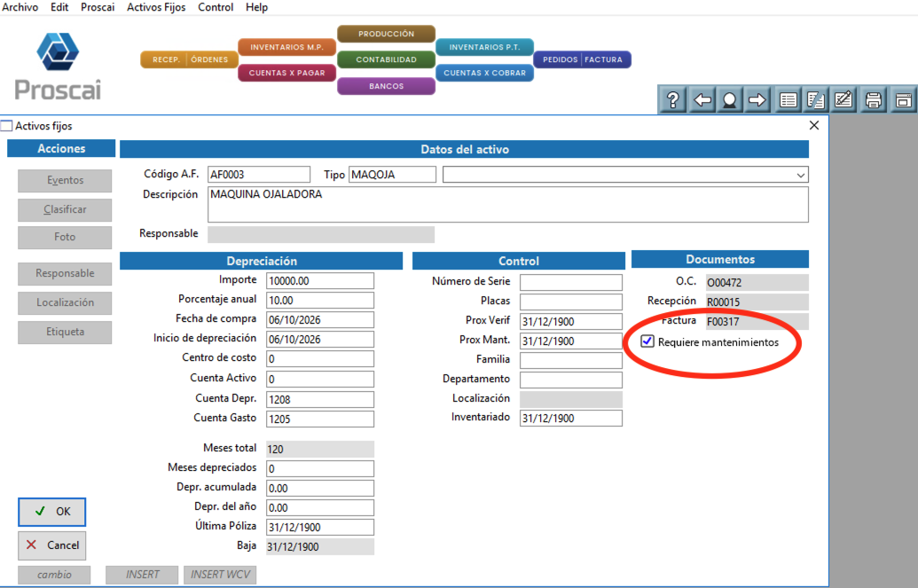Open the Órdenes module tile
918x588 pixels.
click(209, 59)
